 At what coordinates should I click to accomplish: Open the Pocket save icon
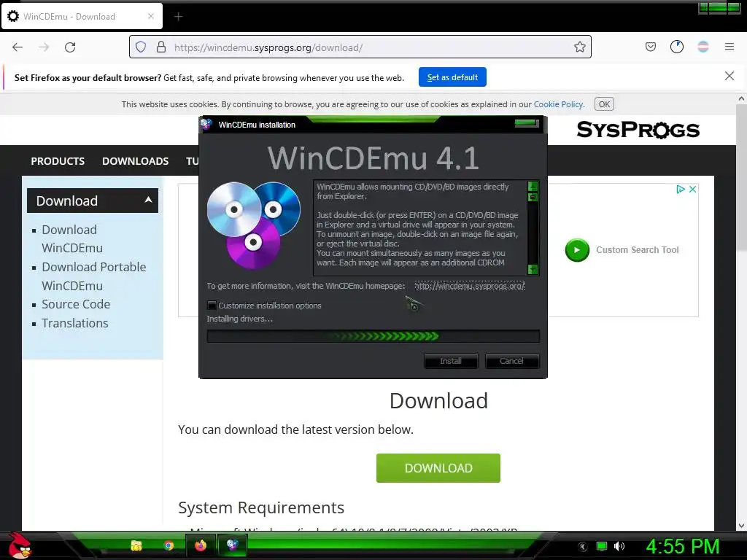tap(650, 47)
